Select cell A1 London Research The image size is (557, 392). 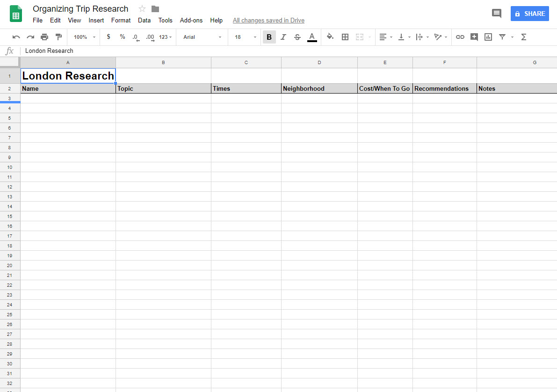[x=68, y=76]
